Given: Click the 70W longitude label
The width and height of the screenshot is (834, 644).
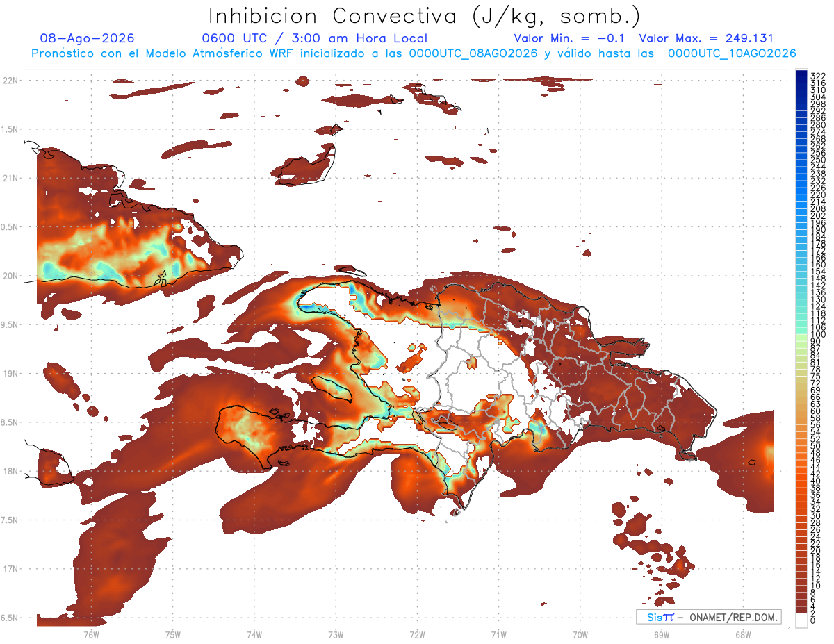Looking at the screenshot, I should 580,634.
